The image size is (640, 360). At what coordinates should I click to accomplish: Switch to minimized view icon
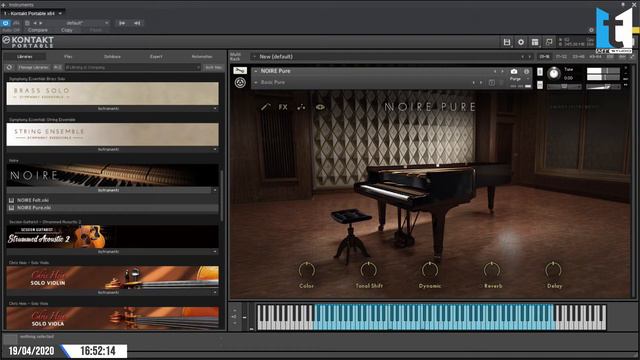pyautogui.click(x=549, y=42)
